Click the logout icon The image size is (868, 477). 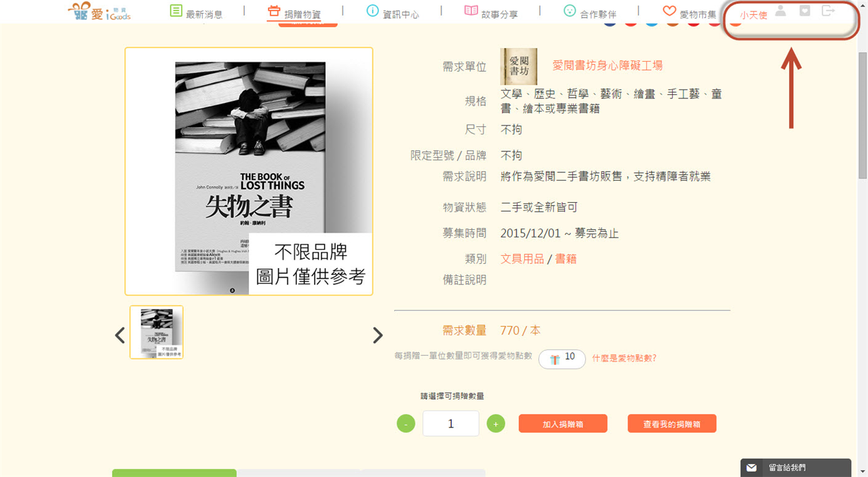(x=828, y=11)
